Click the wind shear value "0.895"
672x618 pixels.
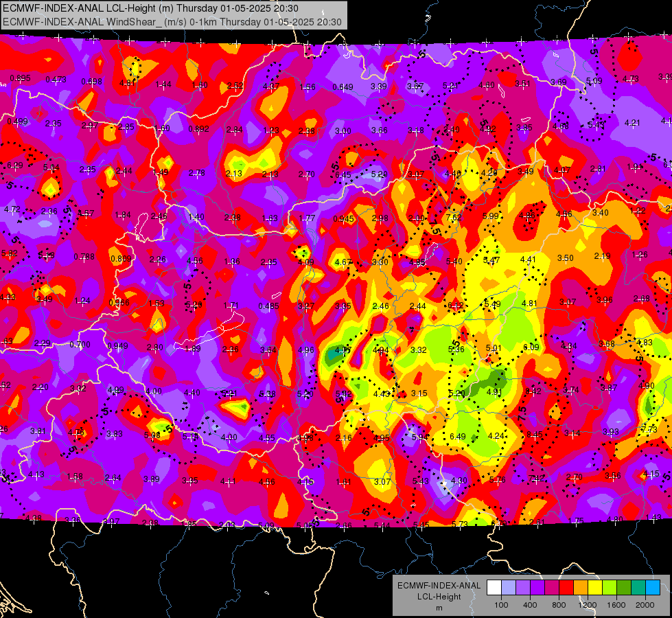[20, 78]
